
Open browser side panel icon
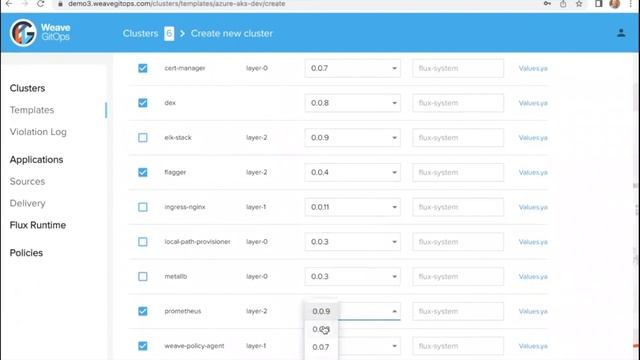click(x=598, y=4)
